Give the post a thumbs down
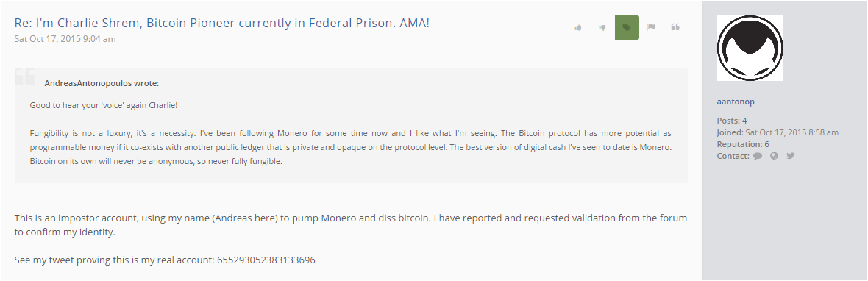The height and width of the screenshot is (281, 868). 602,28
